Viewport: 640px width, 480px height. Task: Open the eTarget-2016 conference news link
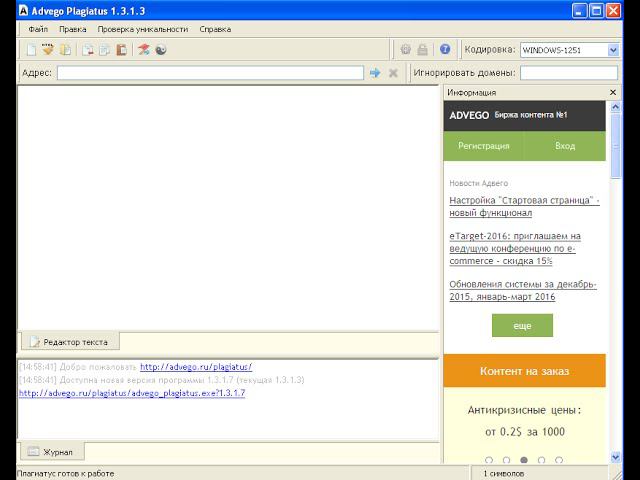[515, 248]
